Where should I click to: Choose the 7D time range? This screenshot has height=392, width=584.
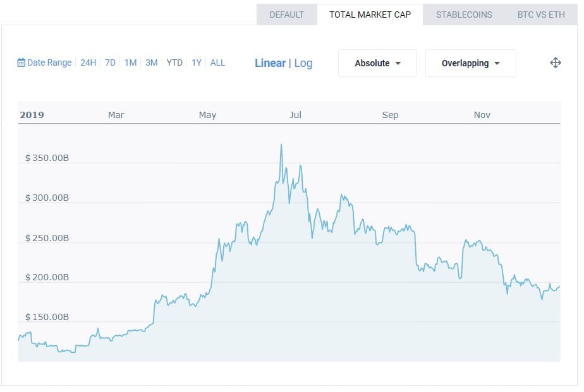pos(110,62)
